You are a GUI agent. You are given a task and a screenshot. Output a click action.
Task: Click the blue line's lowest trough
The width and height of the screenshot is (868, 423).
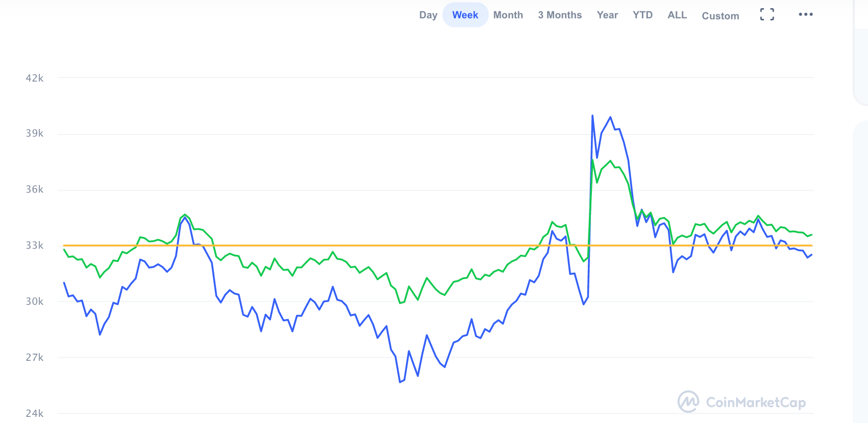point(400,382)
